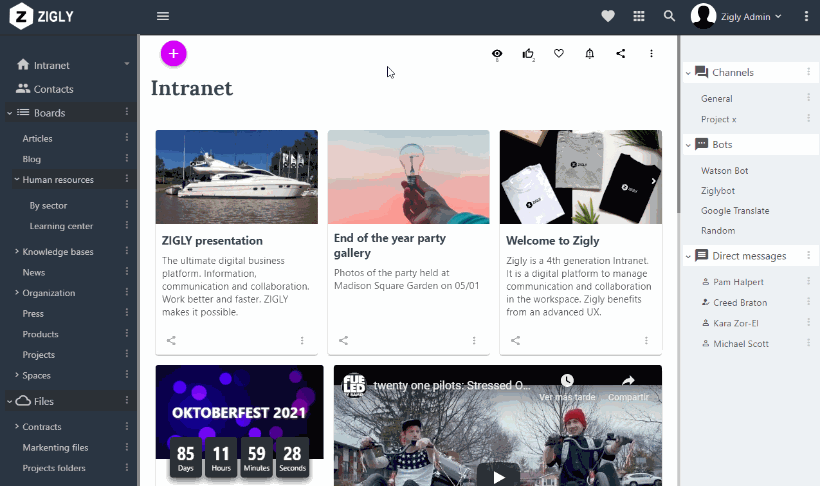Open options for Welcome to Zigly card
The width and height of the screenshot is (820, 486).
coord(646,341)
